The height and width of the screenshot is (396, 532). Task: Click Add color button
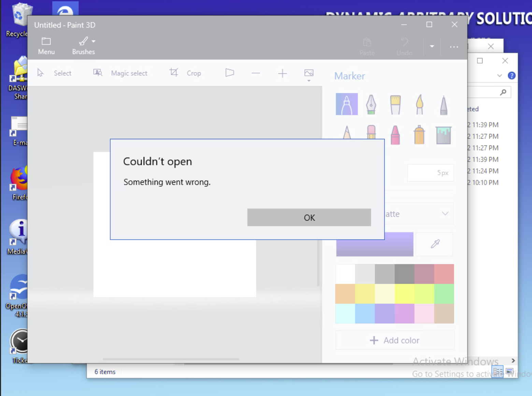pyautogui.click(x=395, y=340)
